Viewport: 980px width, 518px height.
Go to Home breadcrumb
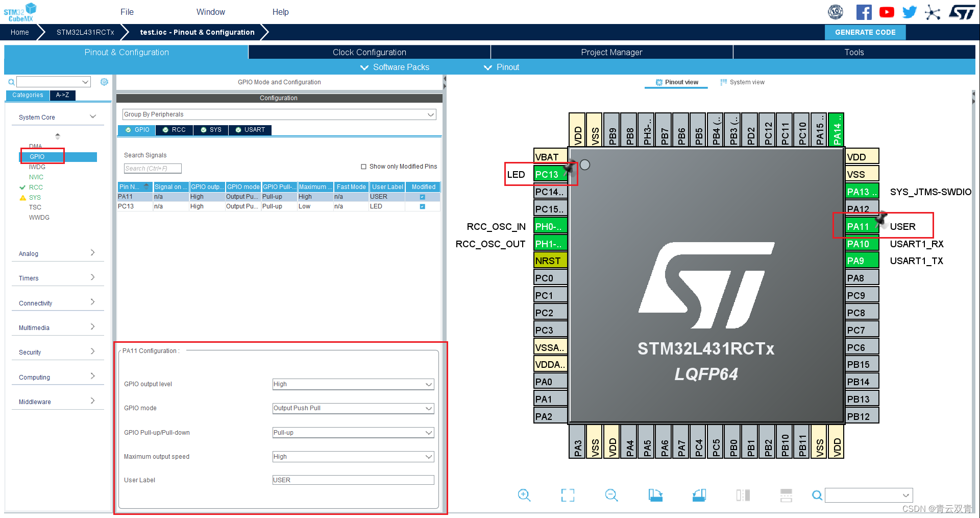20,32
